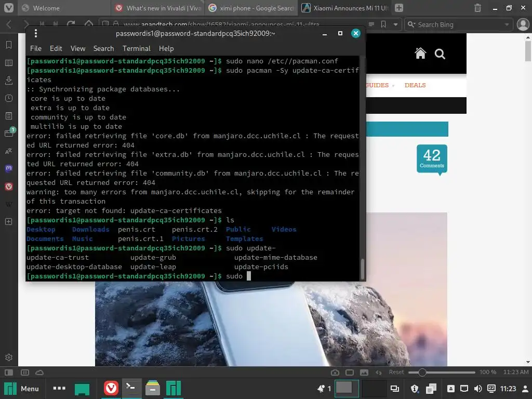Focus Vivaldi in the taskbar
This screenshot has width=532, height=399.
pos(111,388)
